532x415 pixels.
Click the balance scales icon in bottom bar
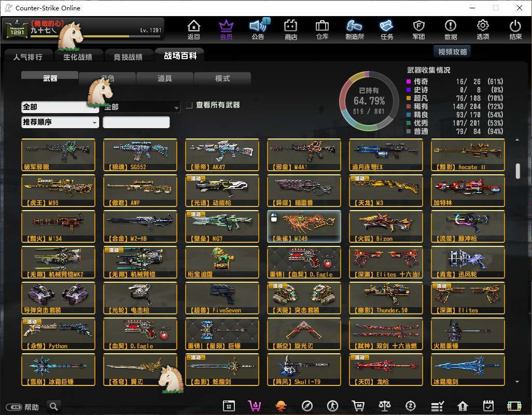click(x=384, y=406)
